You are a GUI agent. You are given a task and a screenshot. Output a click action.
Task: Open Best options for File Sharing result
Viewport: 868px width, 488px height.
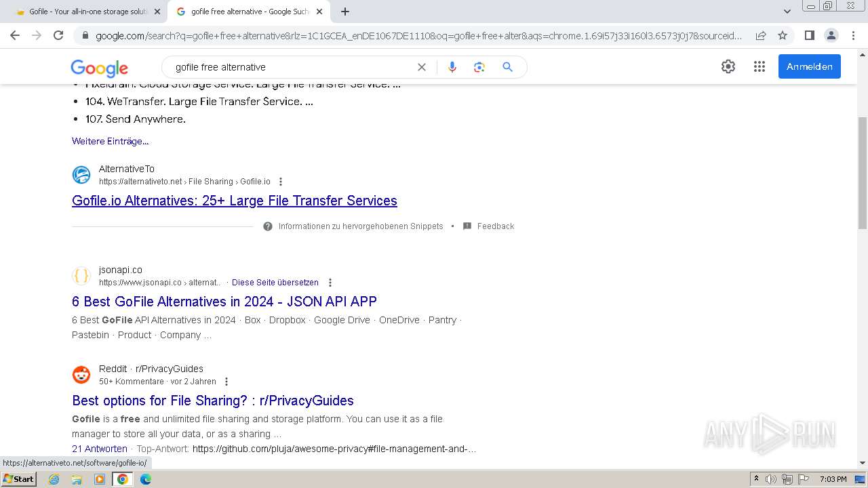(213, 401)
